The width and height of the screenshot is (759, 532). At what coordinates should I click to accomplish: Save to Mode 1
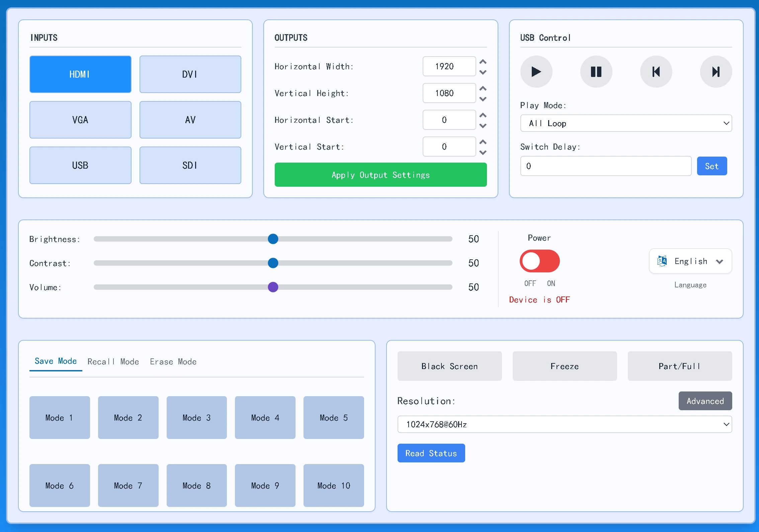60,418
